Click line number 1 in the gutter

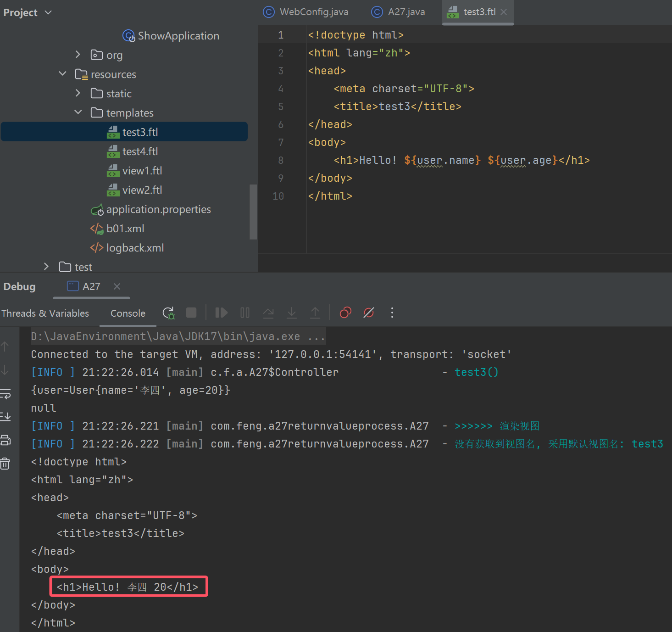tap(281, 35)
